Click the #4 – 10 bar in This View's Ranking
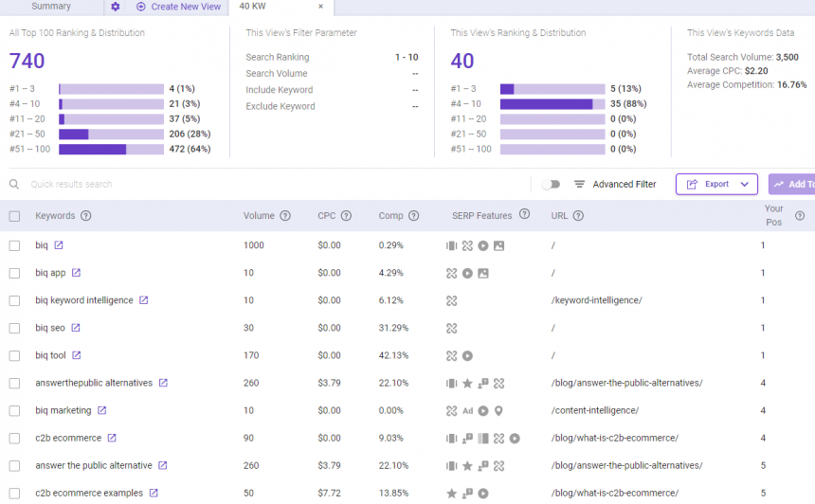Viewport: 815px width, 504px height. click(552, 104)
